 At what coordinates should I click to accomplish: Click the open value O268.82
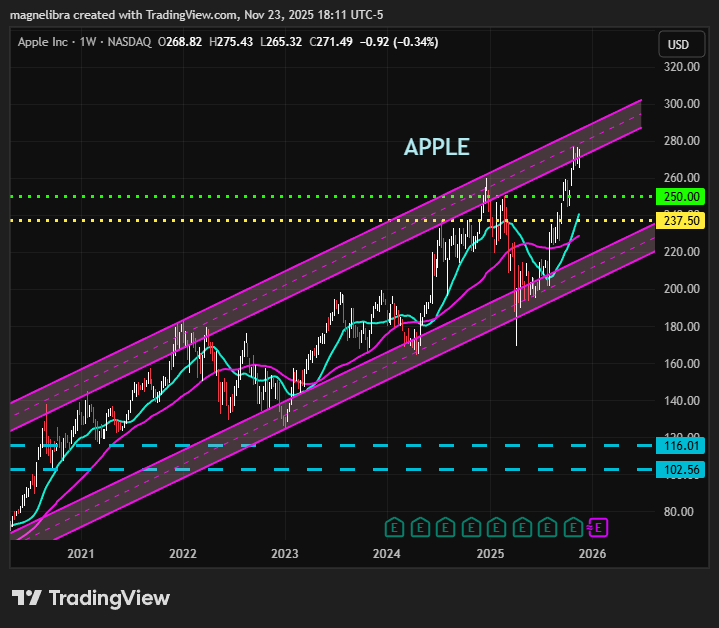[x=180, y=42]
